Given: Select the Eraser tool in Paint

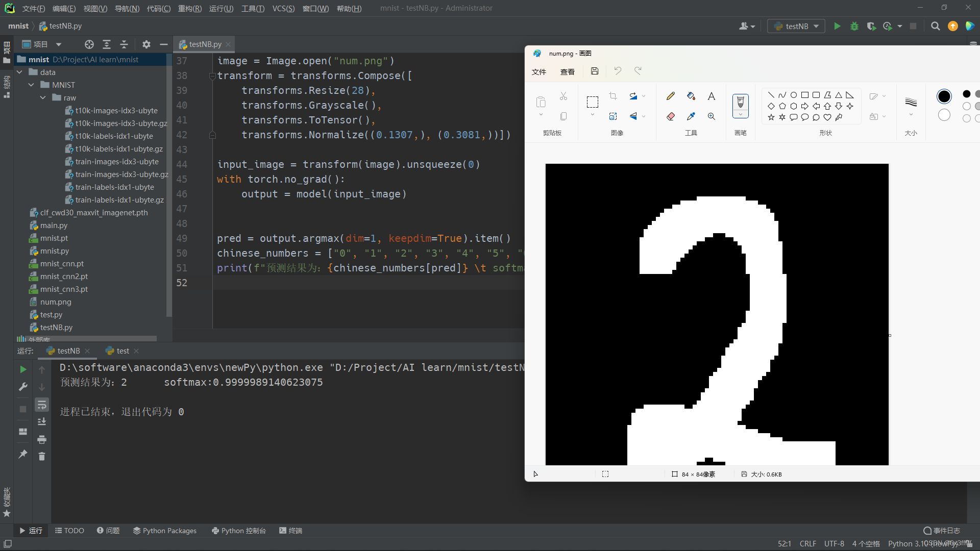Looking at the screenshot, I should coord(671,116).
